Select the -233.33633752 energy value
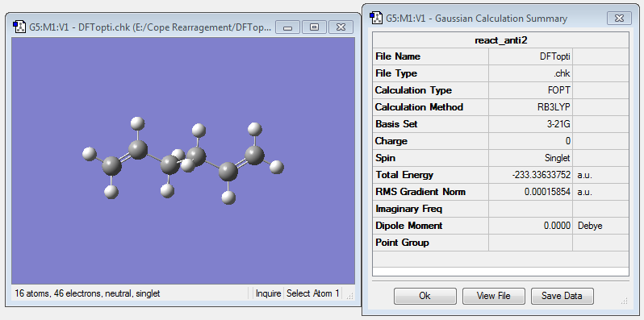The image size is (644, 320). [542, 175]
